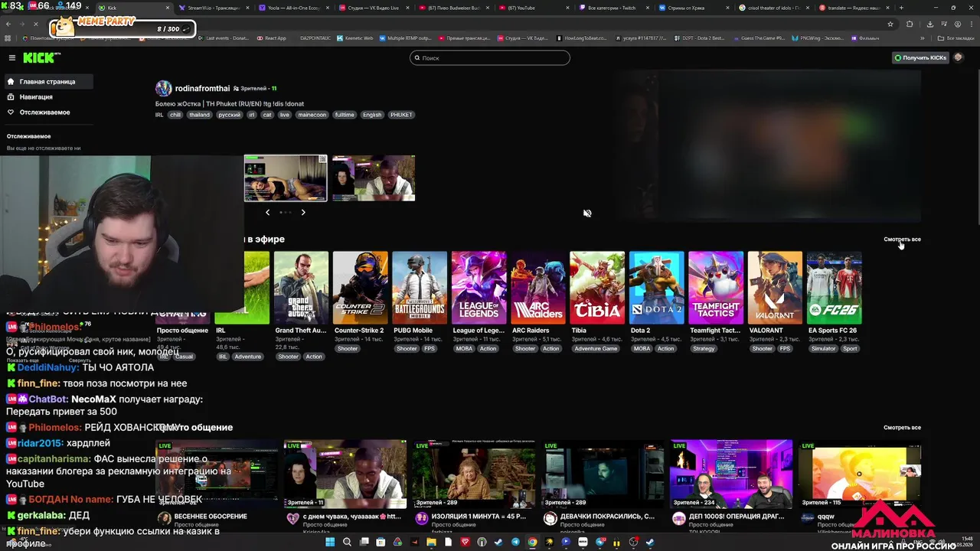Open the HowLongToBeat bookmark

tap(581, 37)
